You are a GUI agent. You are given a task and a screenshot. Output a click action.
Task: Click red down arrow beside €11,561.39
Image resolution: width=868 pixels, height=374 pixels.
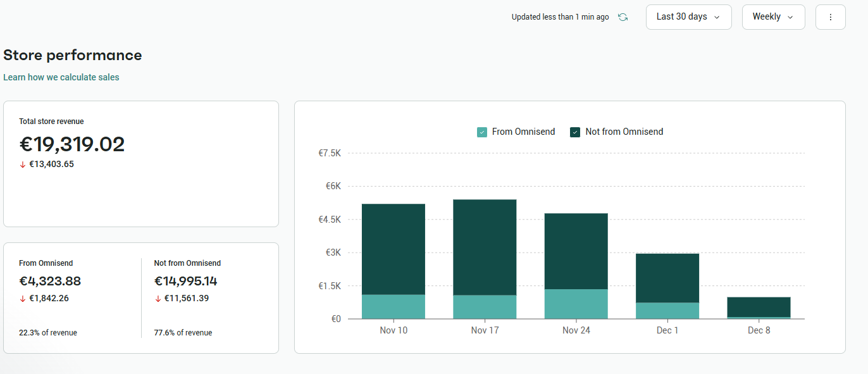158,299
